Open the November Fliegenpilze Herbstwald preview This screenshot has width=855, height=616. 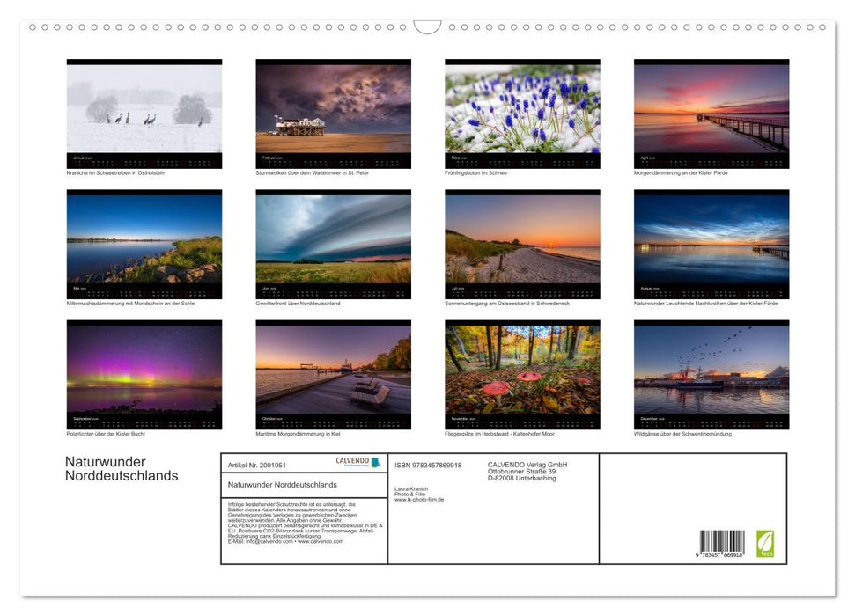(522, 373)
